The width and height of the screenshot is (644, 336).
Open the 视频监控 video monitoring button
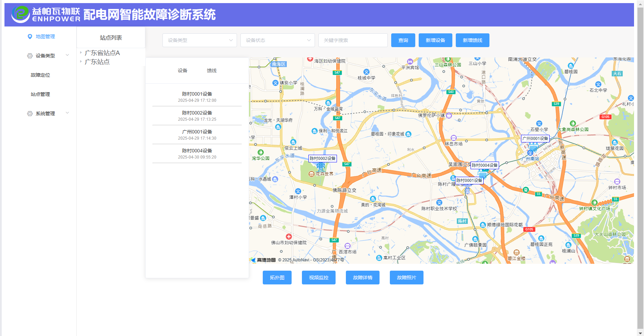[x=319, y=278]
